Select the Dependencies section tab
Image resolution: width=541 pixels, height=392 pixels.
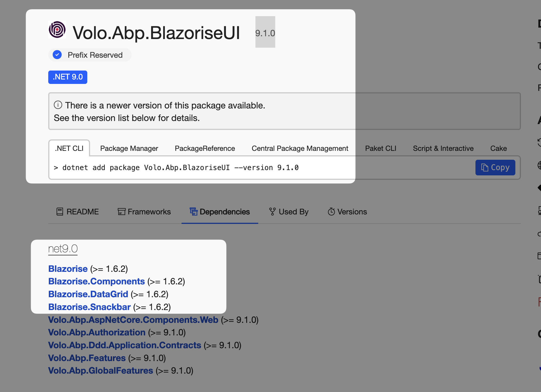click(x=220, y=212)
